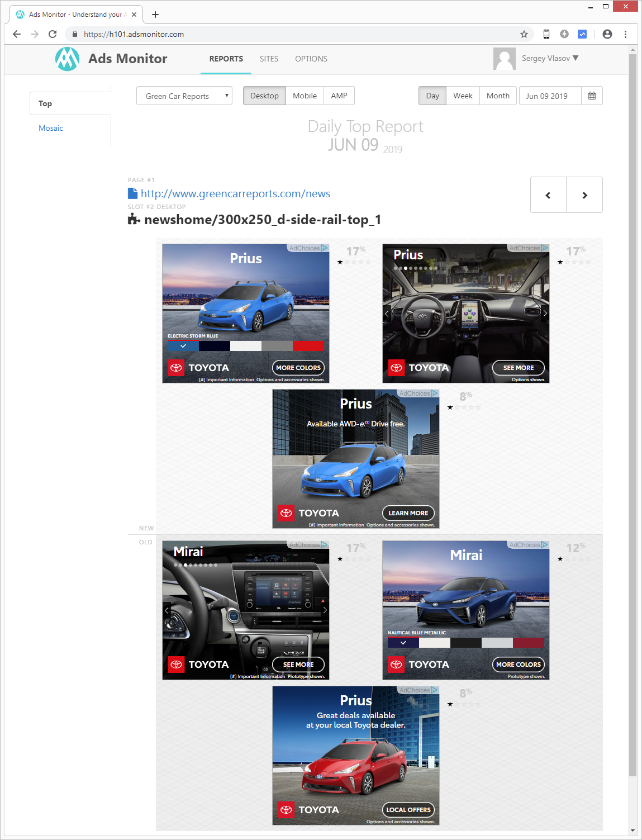Go to the next slot with the right arrow
The width and height of the screenshot is (642, 840).
(x=584, y=195)
